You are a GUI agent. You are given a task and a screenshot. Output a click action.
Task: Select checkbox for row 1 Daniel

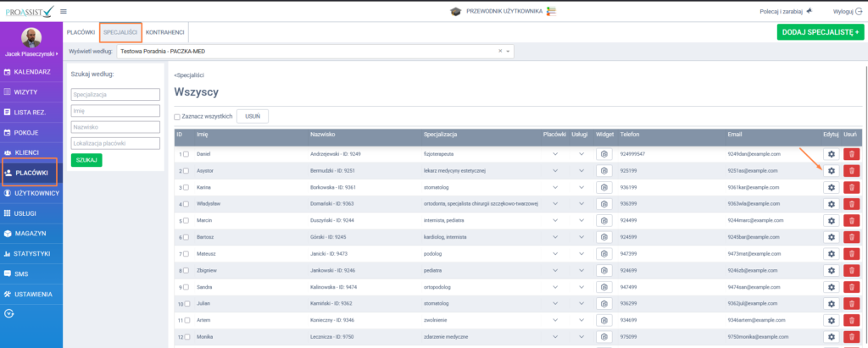[x=186, y=154]
